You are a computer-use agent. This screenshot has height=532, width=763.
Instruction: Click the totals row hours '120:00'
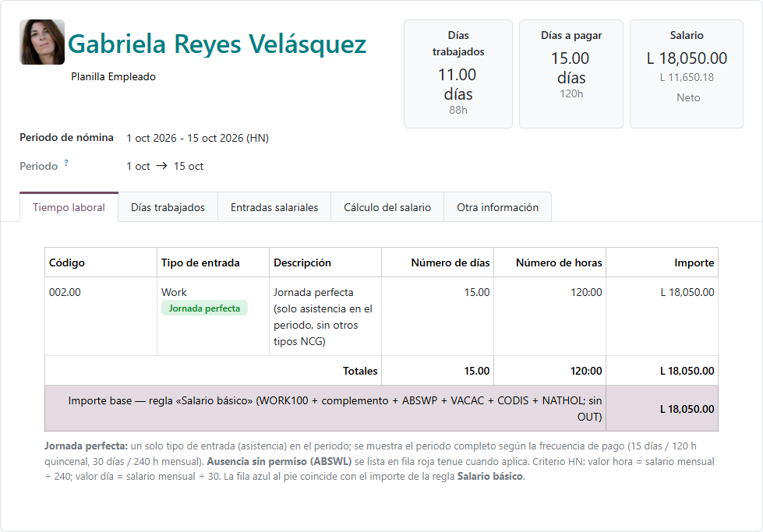click(x=586, y=371)
